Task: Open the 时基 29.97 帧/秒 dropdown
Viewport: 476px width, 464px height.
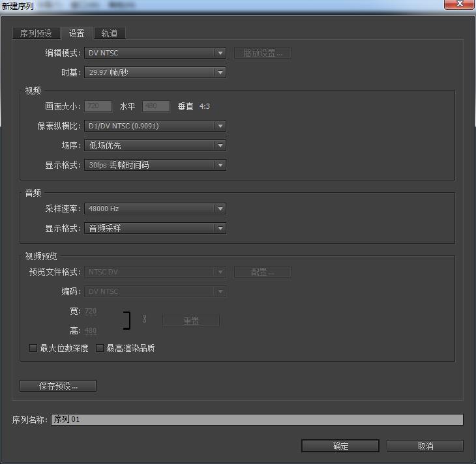Action: tap(155, 72)
